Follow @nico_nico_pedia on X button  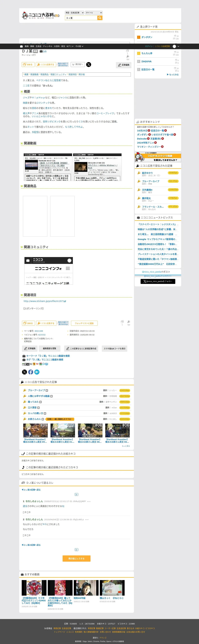158,281
